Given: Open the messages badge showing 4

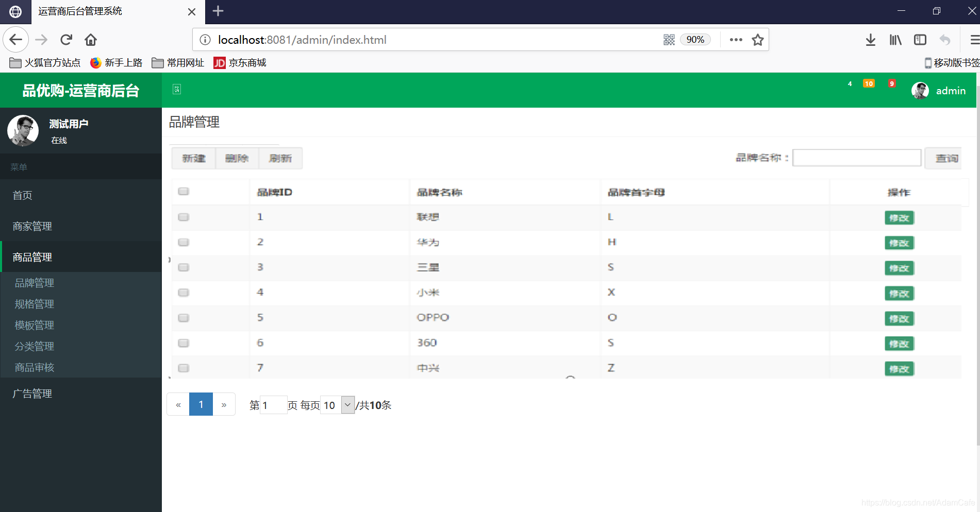Looking at the screenshot, I should [x=850, y=83].
